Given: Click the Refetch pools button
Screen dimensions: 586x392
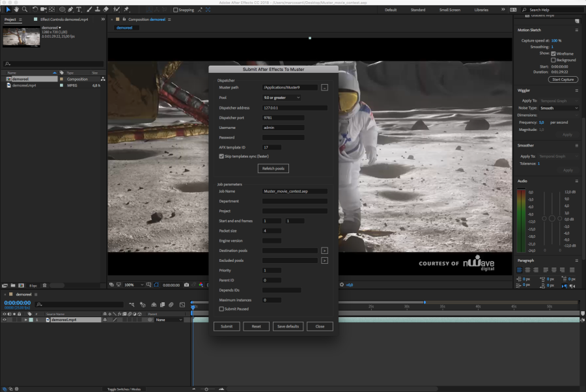Looking at the screenshot, I should pos(273,169).
